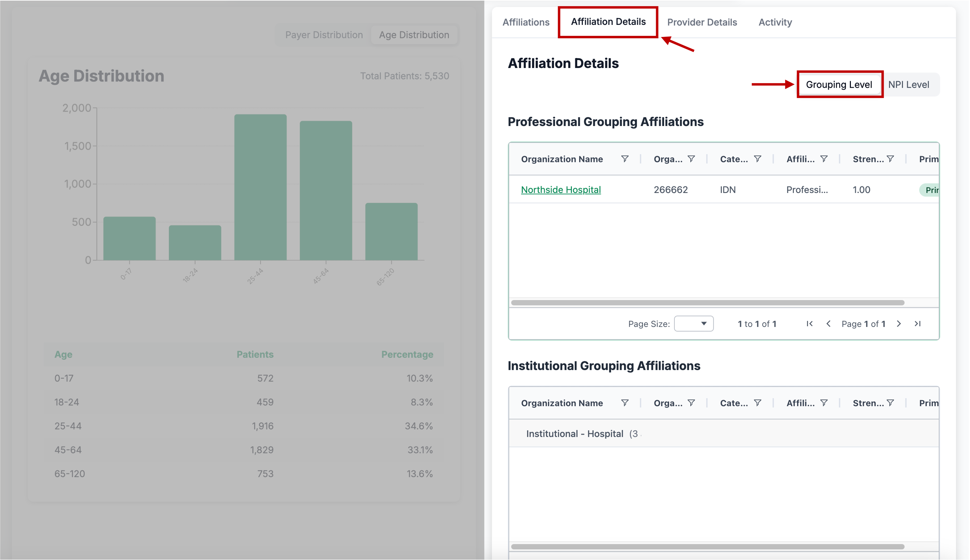Jump to last page of results

pyautogui.click(x=917, y=324)
